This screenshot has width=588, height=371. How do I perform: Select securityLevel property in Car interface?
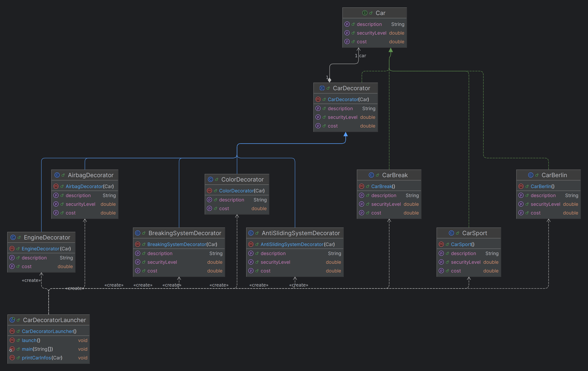[x=371, y=33]
